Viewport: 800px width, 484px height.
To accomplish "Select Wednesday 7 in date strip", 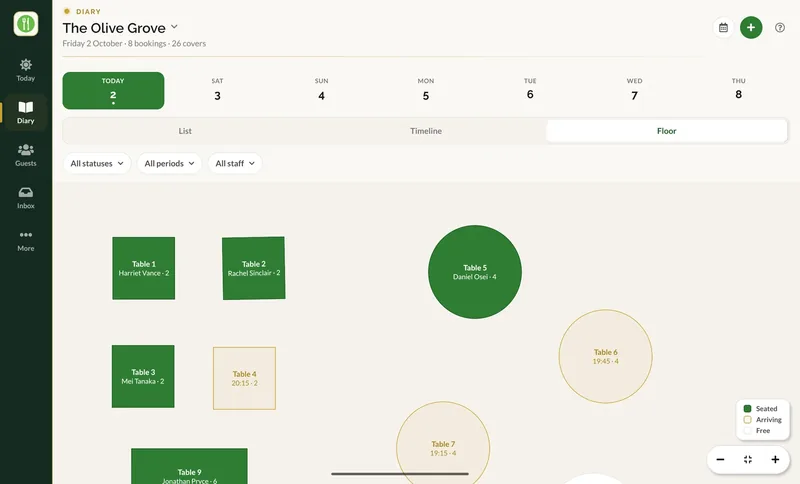I will [634, 90].
